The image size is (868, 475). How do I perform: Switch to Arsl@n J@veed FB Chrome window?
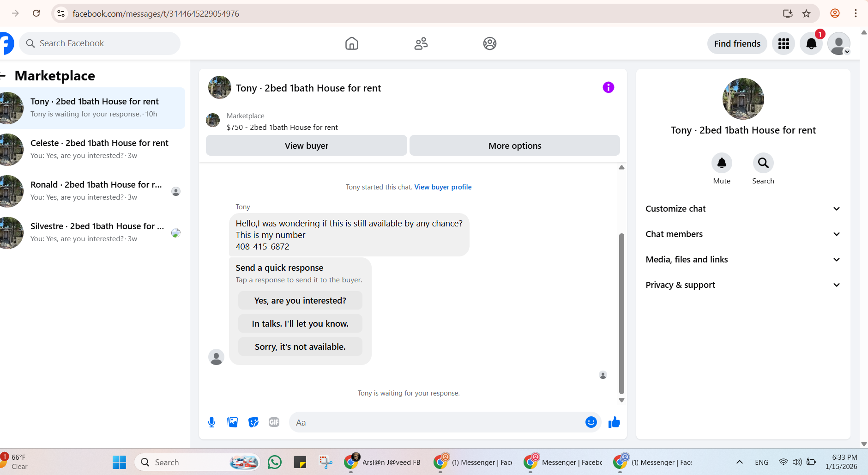click(x=383, y=462)
